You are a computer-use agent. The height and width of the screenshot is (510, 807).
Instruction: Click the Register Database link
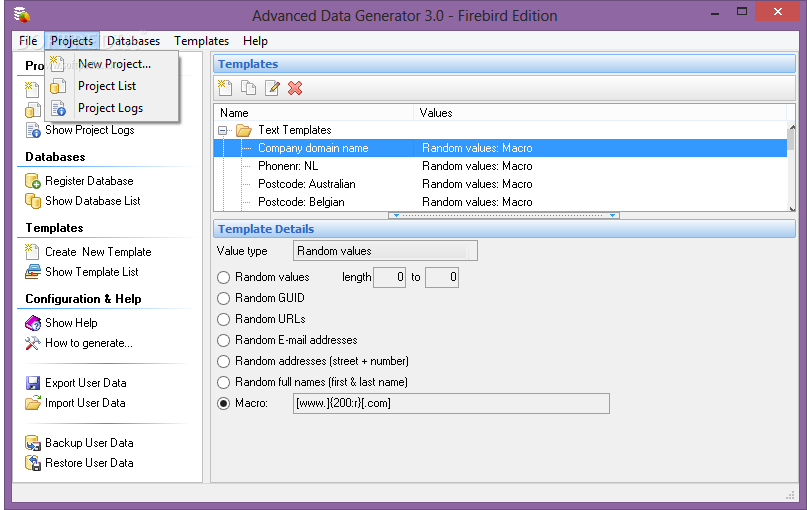point(89,181)
